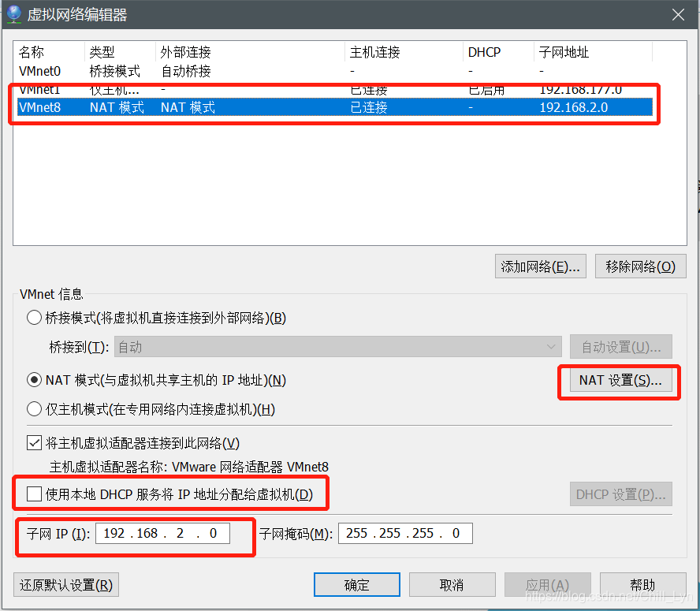The height and width of the screenshot is (611, 700).
Task: Click the 主机连接 column header
Action: point(404,52)
